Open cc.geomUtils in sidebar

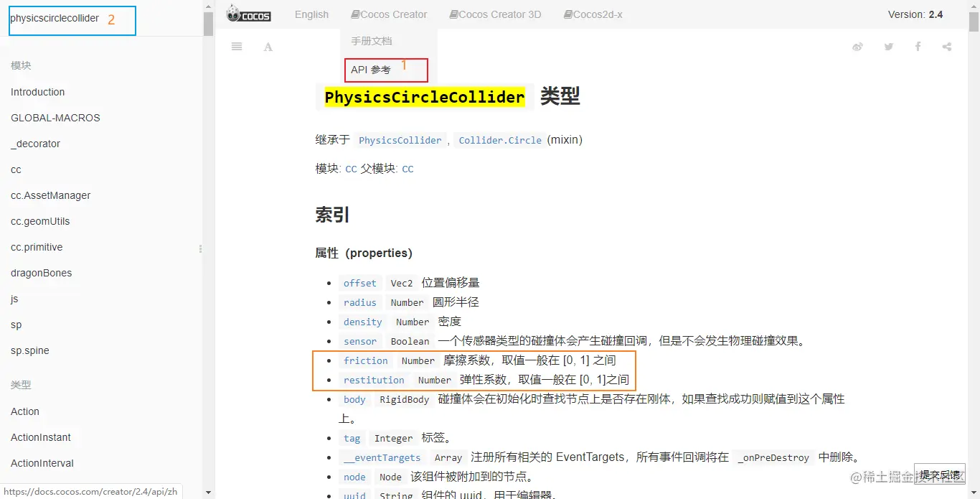40,221
